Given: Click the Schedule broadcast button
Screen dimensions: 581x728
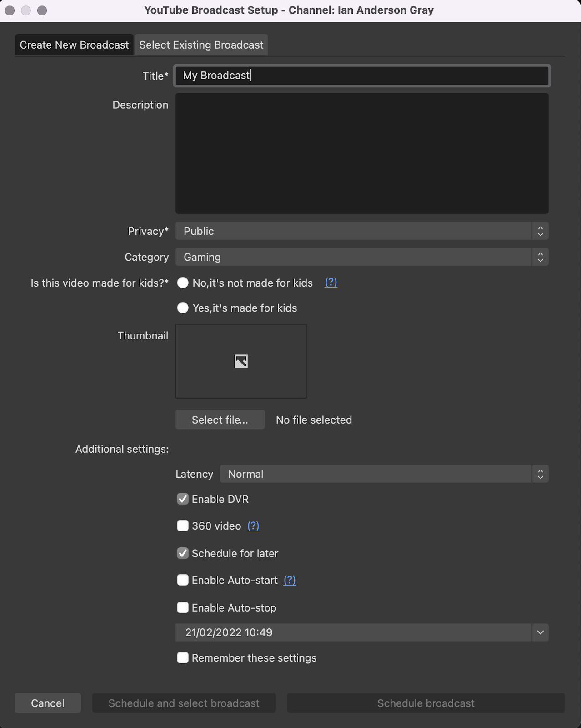Looking at the screenshot, I should pyautogui.click(x=426, y=703).
